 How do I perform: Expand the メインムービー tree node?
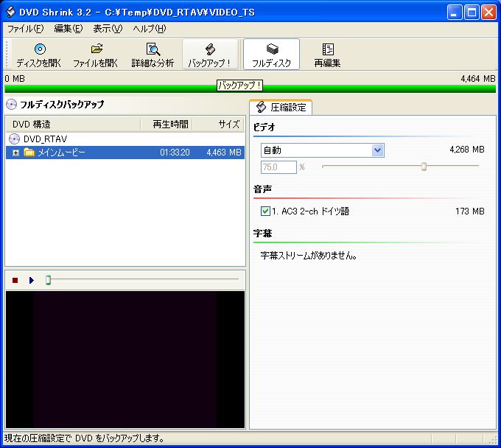pyautogui.click(x=15, y=153)
